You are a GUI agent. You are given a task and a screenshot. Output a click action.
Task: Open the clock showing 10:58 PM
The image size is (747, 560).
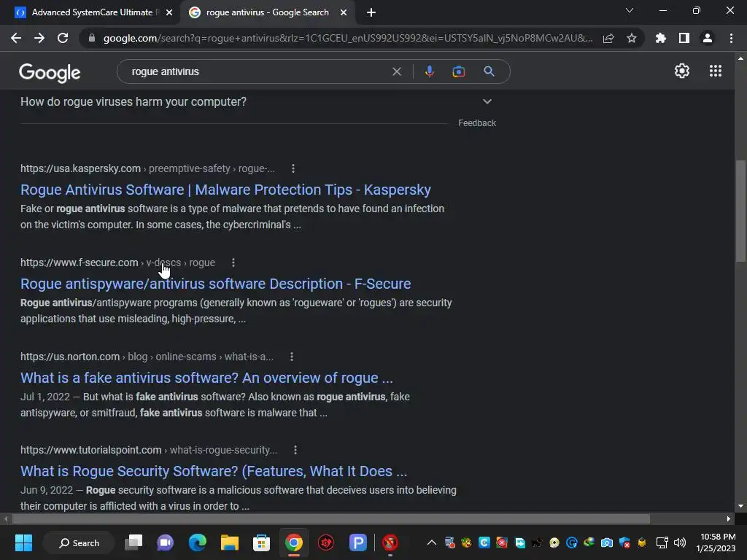[716, 542]
